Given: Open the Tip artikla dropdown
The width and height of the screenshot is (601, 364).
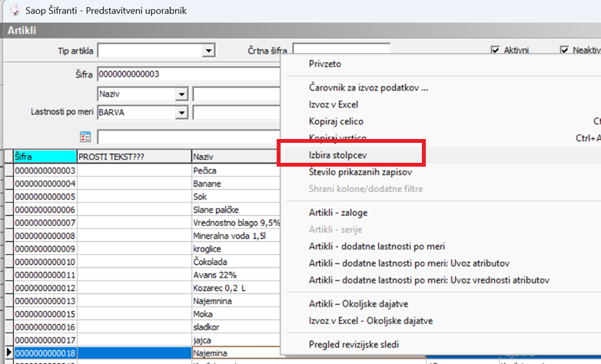Looking at the screenshot, I should [x=208, y=51].
